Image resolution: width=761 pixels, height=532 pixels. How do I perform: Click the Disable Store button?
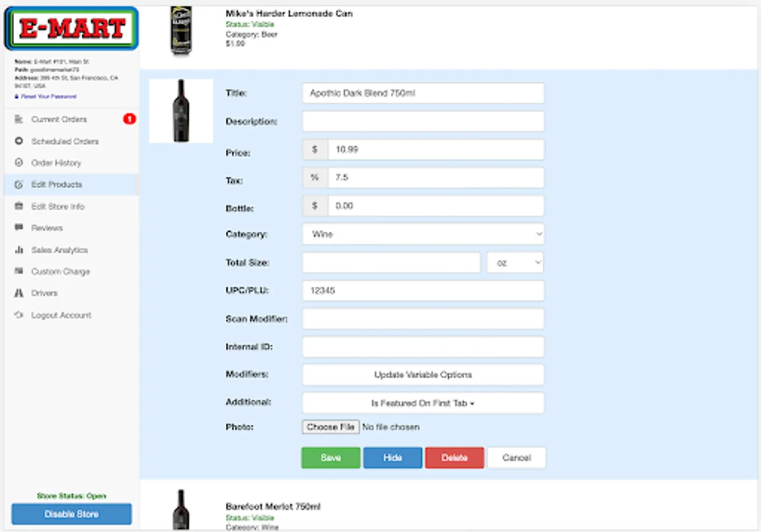[x=72, y=514]
